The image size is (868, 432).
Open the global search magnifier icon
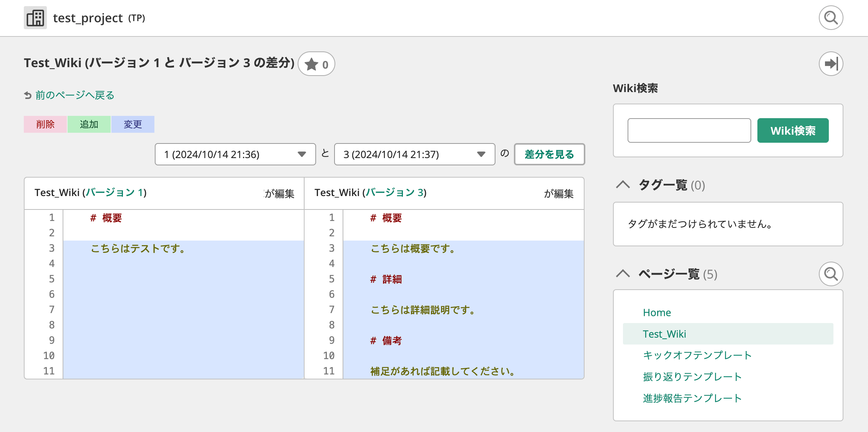830,18
